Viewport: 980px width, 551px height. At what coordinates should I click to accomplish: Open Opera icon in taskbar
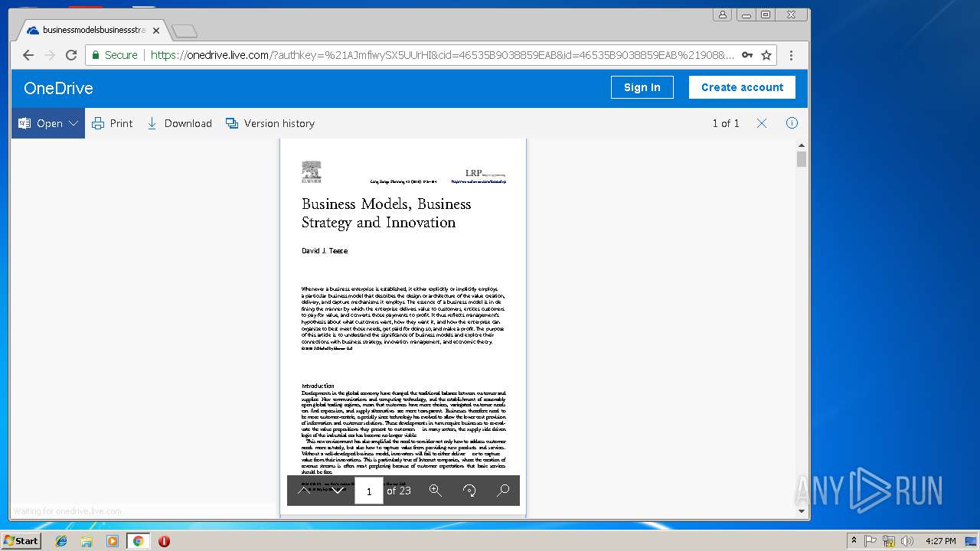pos(164,541)
